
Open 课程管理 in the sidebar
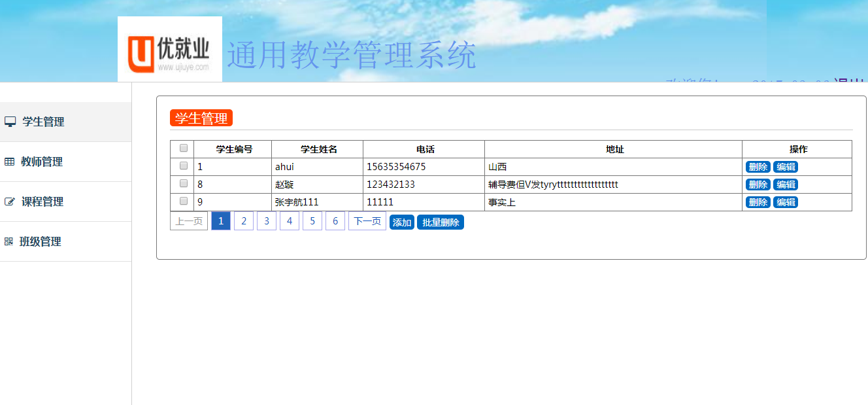(x=65, y=202)
